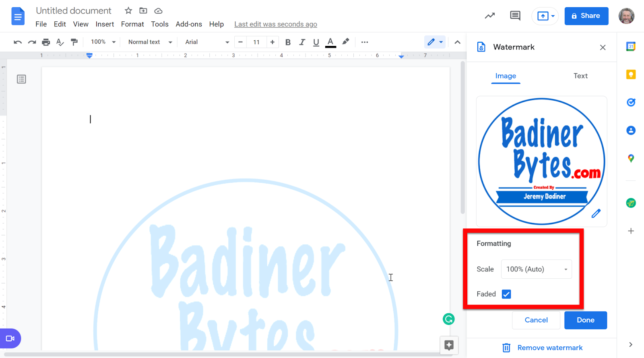Start a video meeting button
Screen dimensions: 644x358
coord(10,339)
